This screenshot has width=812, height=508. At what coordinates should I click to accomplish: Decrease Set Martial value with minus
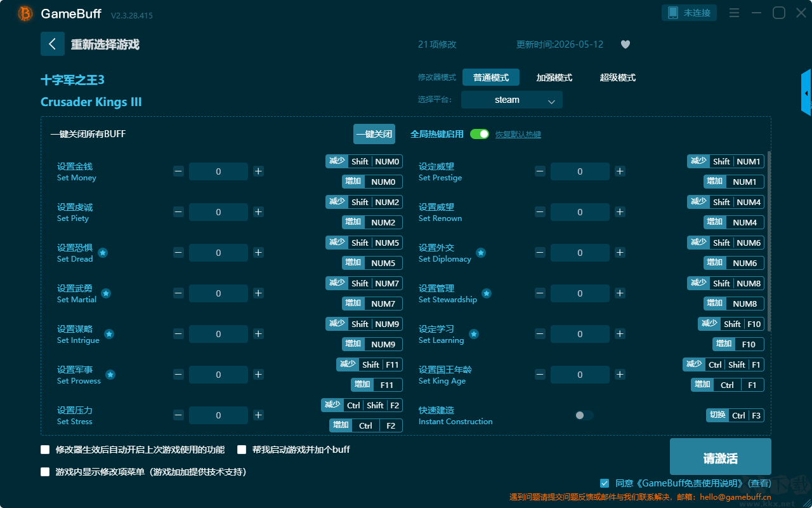[178, 293]
